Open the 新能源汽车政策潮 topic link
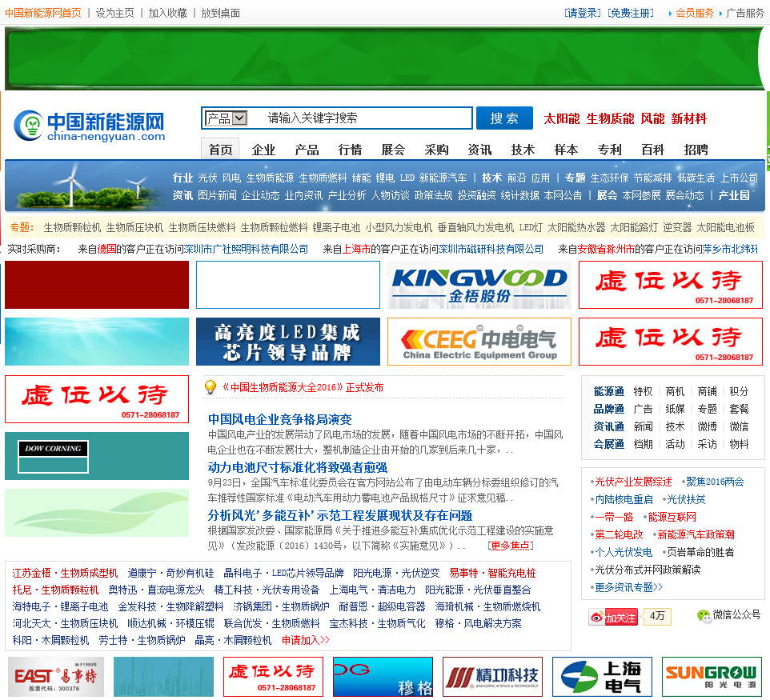The image size is (770, 700). 696,534
